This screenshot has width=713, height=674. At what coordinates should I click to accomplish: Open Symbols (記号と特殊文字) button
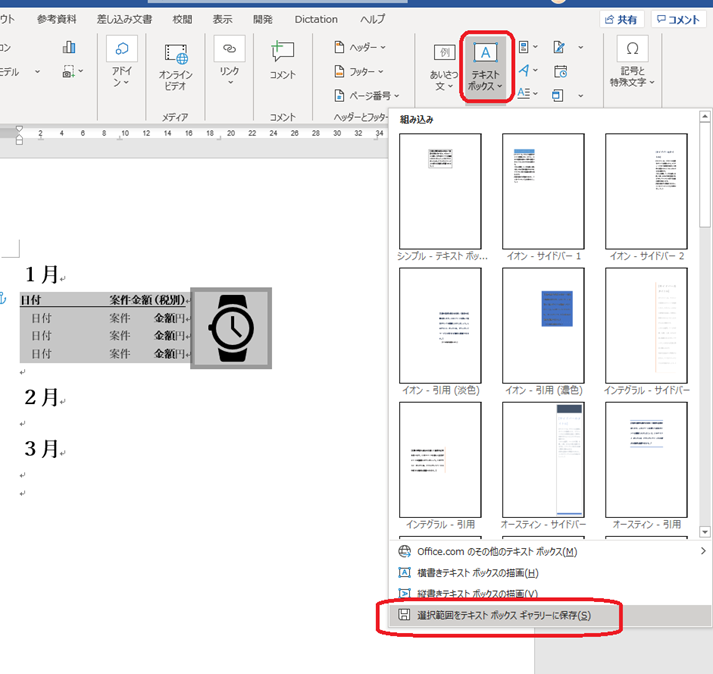[x=633, y=61]
